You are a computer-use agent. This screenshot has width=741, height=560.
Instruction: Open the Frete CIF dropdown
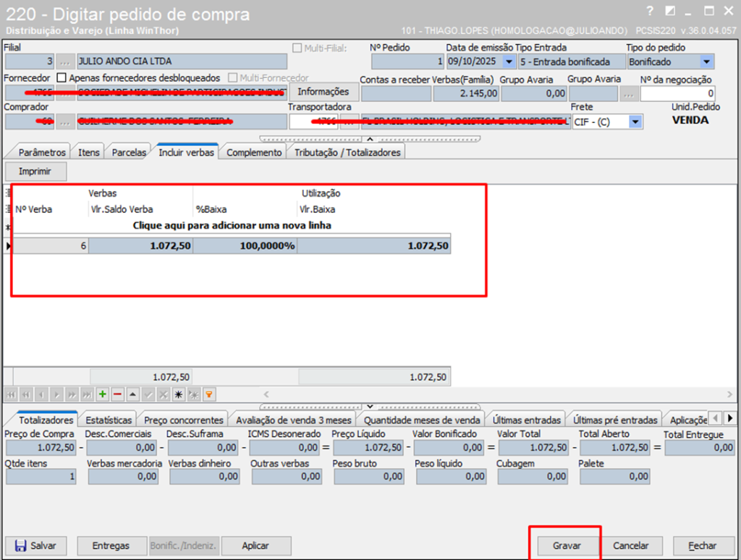point(635,122)
